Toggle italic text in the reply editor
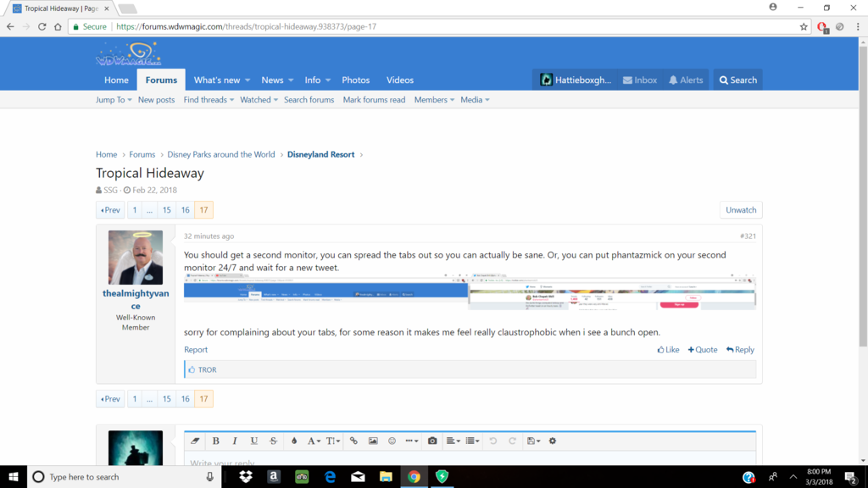Viewport: 868px width, 488px height. click(235, 441)
